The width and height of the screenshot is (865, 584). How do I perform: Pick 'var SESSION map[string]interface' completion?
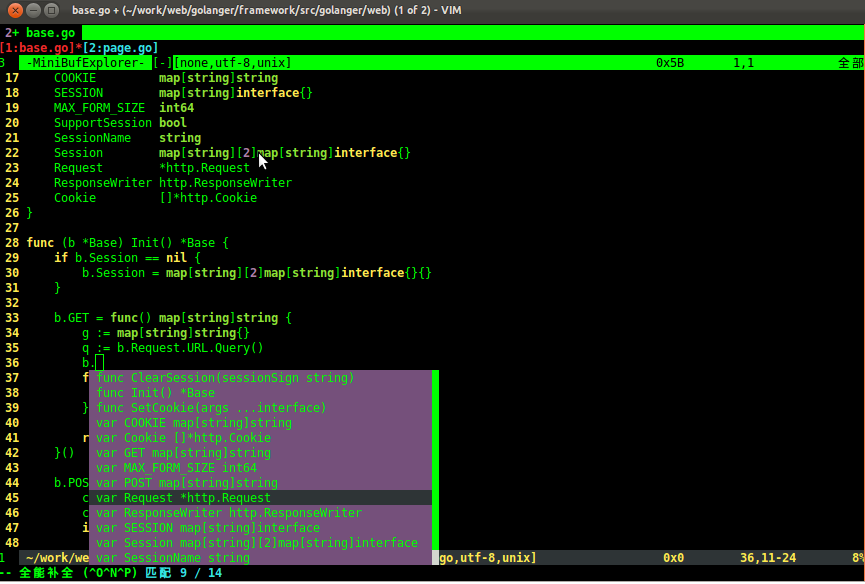pyautogui.click(x=208, y=528)
